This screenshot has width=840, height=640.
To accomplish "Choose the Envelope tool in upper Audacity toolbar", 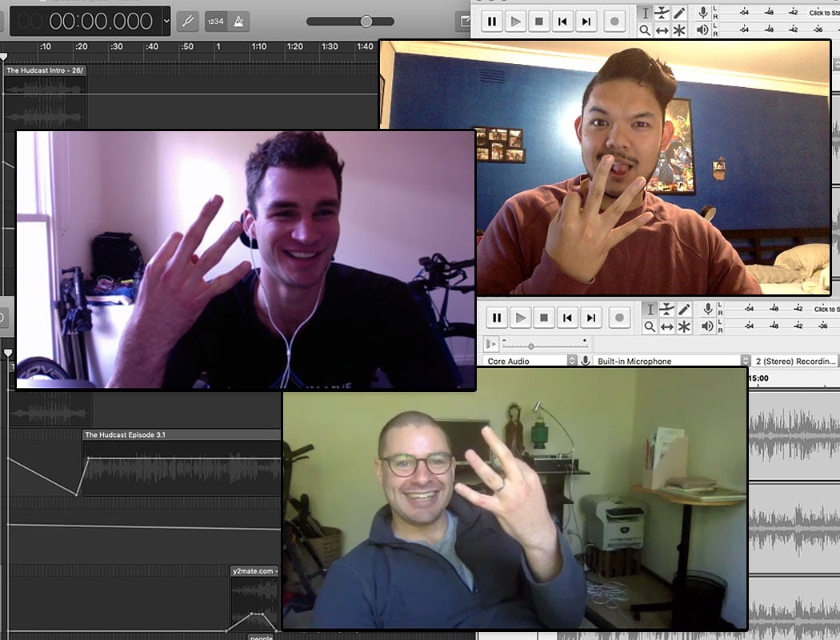I will click(x=662, y=13).
